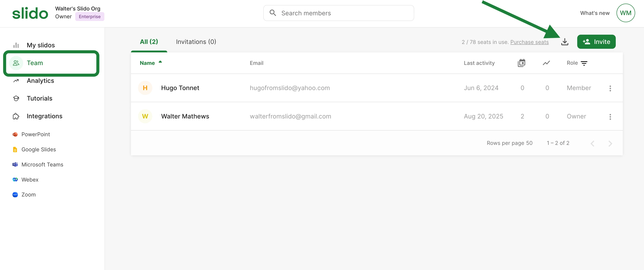Click the events calendar column icon
The height and width of the screenshot is (270, 644).
click(x=521, y=63)
